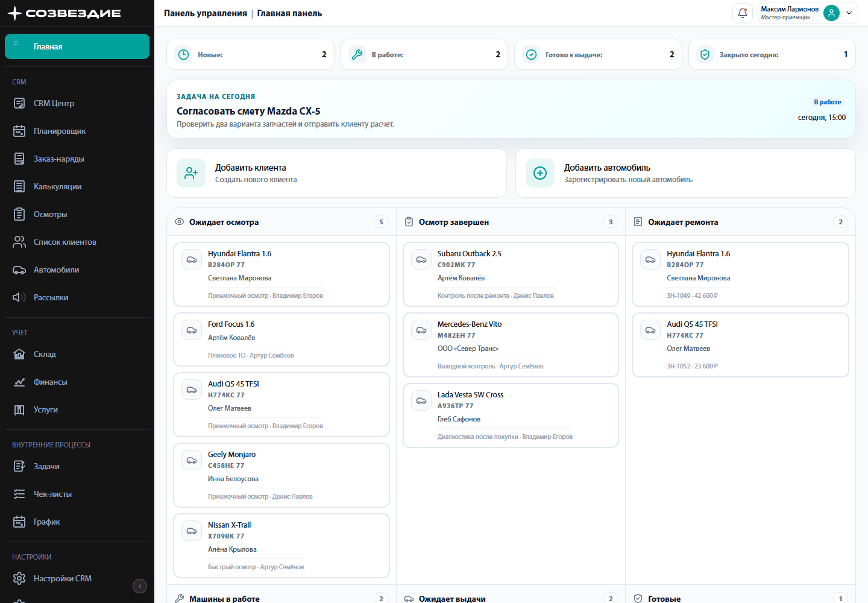Click ЗН-1049 · 42 600 ₽ order text
This screenshot has width=868, height=603.
tap(692, 295)
